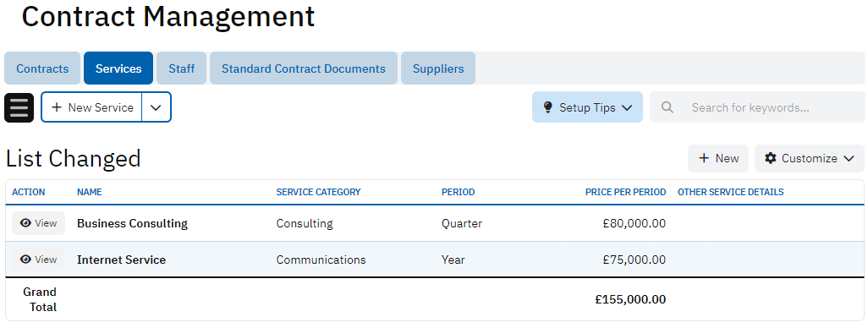Click the plus icon in New Service
The width and height of the screenshot is (868, 328).
(57, 107)
